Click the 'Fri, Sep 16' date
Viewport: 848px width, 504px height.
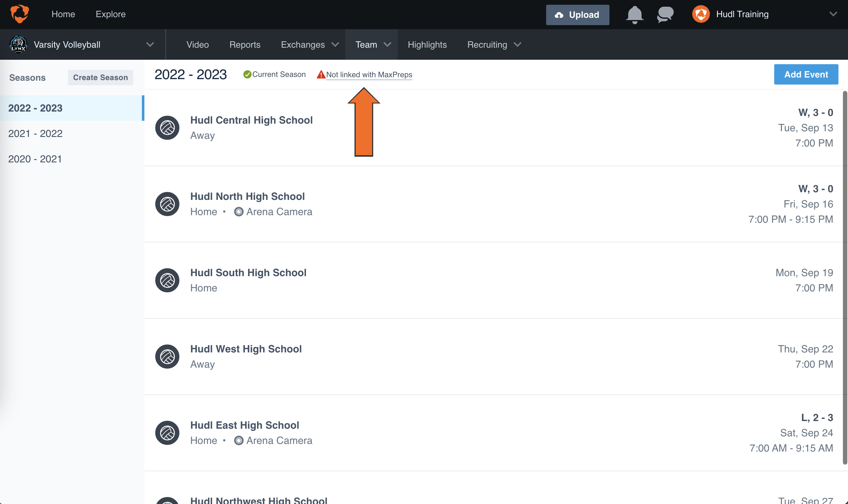(x=808, y=204)
